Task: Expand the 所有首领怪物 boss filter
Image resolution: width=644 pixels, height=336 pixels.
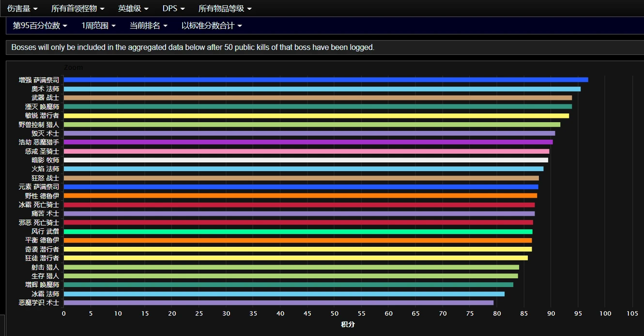Action: click(x=78, y=9)
